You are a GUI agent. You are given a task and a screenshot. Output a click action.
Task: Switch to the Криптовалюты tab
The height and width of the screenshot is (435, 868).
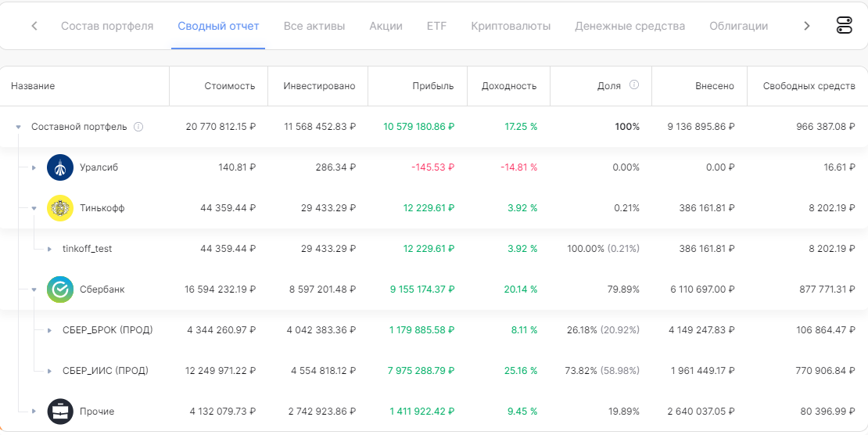pyautogui.click(x=511, y=26)
